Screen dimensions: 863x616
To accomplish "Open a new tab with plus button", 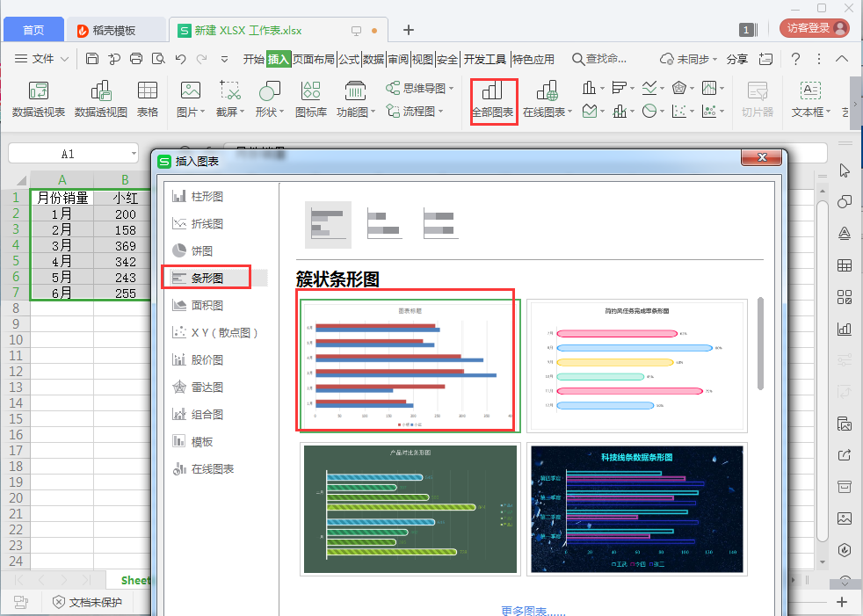I will pyautogui.click(x=409, y=30).
